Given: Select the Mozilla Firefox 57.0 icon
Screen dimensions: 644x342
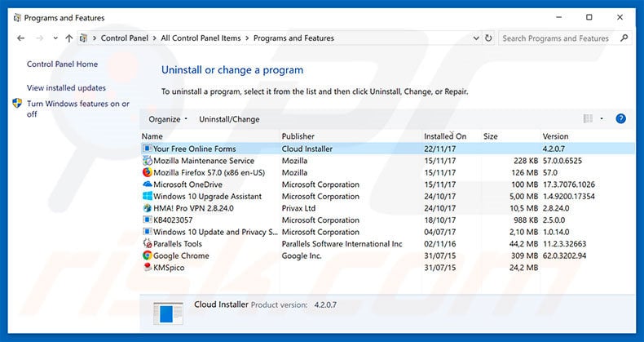Looking at the screenshot, I should tap(147, 172).
